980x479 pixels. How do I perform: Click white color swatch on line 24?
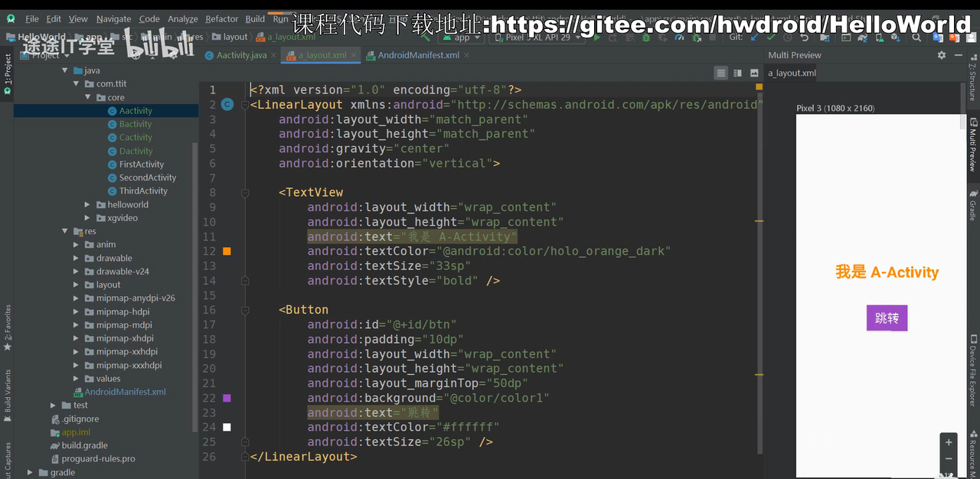(227, 427)
